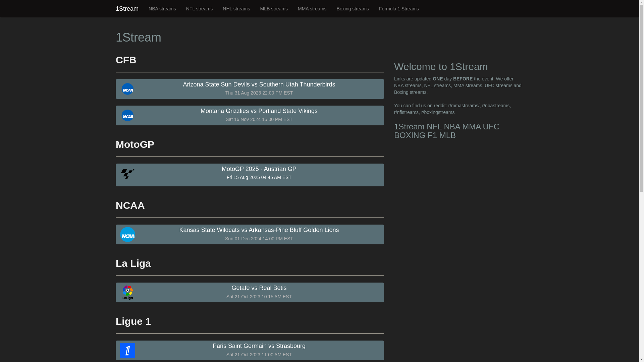The height and width of the screenshot is (362, 644).
Task: Click date 'Sat 21 Oct 2023 10:15 AM EST'
Action: click(x=259, y=297)
